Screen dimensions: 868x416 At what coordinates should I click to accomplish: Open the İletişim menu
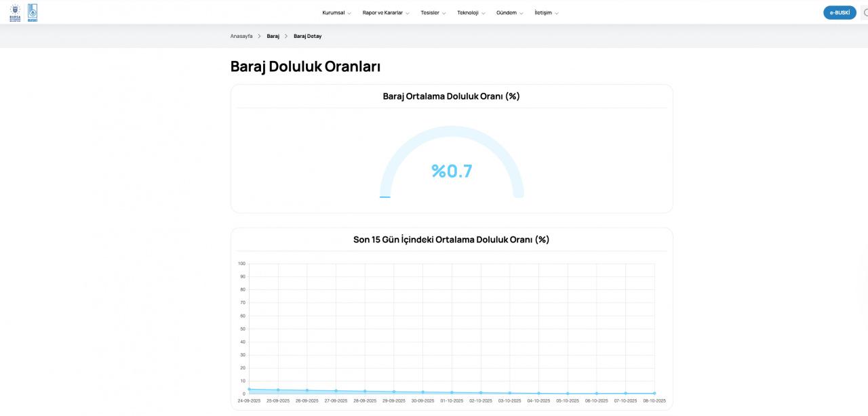[546, 13]
